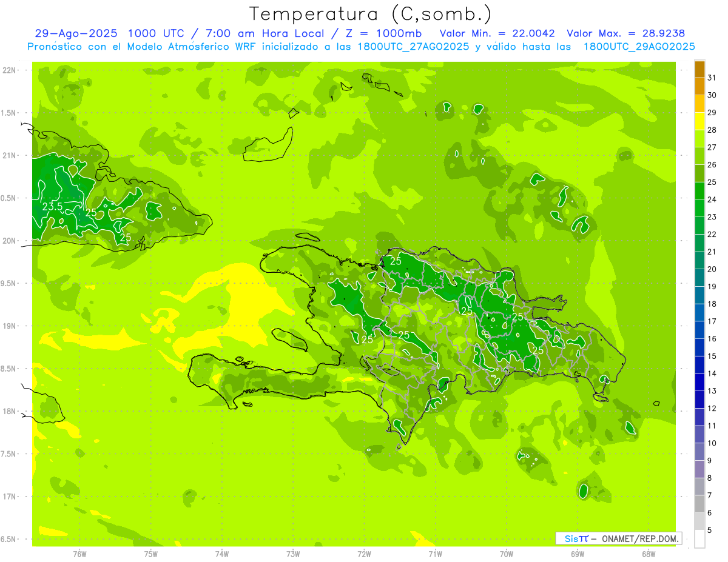This screenshot has width=728, height=562.
Task: Click the 71W longitude axis label
Action: pos(435,554)
